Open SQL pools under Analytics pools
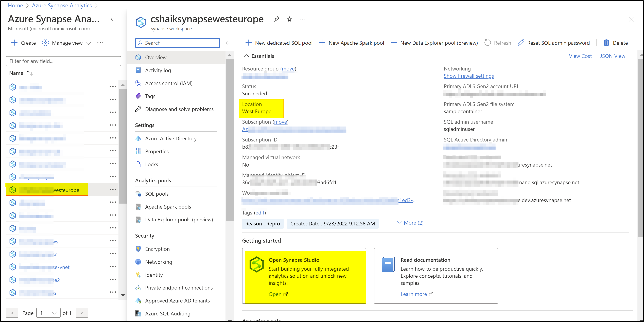644x322 pixels. tap(157, 194)
